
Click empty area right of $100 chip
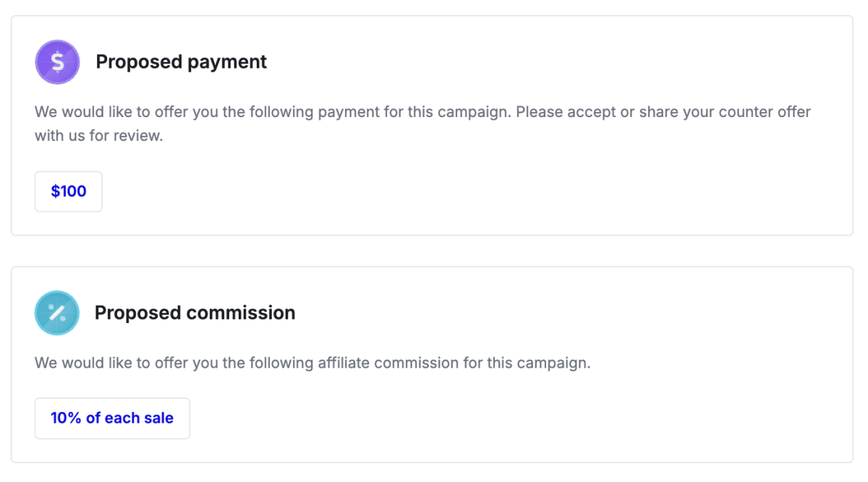pyautogui.click(x=470, y=191)
